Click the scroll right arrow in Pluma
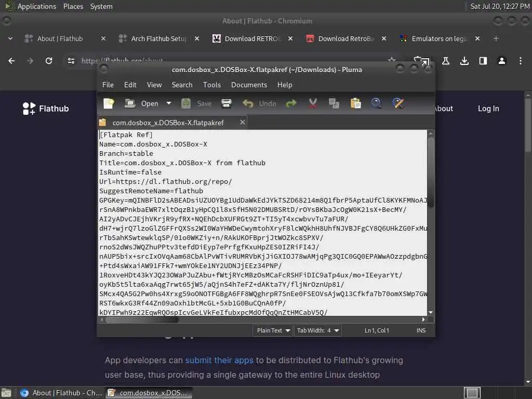Viewport: 532px width, 399px height. [423, 320]
